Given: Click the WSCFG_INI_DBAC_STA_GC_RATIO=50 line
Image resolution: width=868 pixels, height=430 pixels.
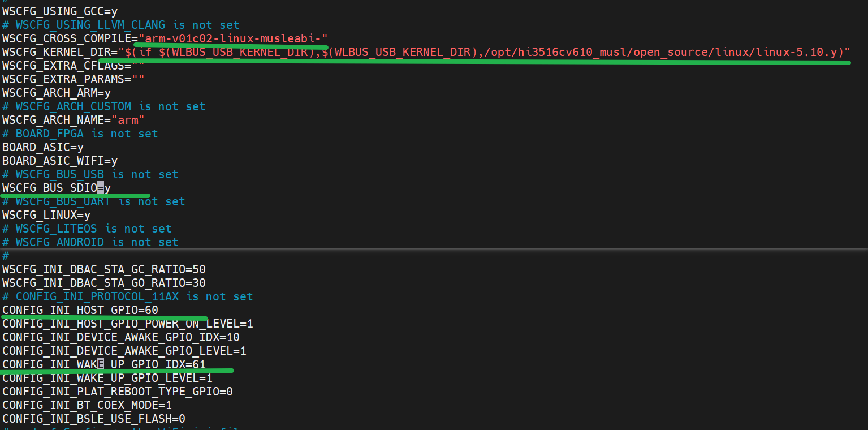Looking at the screenshot, I should point(103,269).
